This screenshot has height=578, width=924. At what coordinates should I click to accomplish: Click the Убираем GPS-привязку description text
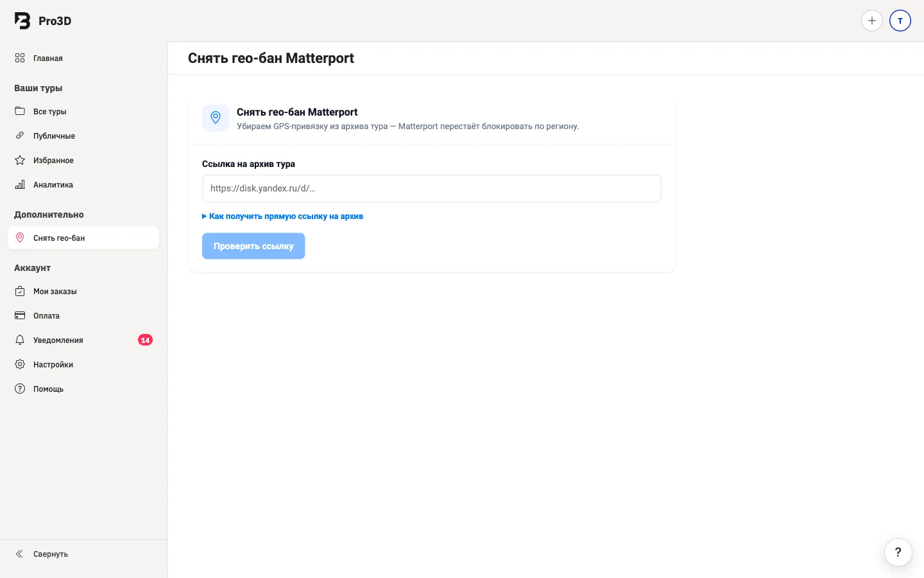point(408,127)
